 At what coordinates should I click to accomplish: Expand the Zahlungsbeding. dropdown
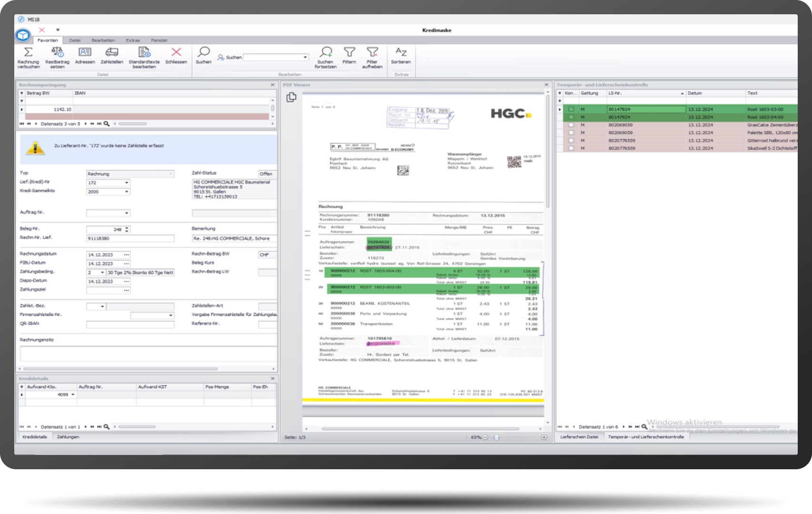tap(102, 273)
